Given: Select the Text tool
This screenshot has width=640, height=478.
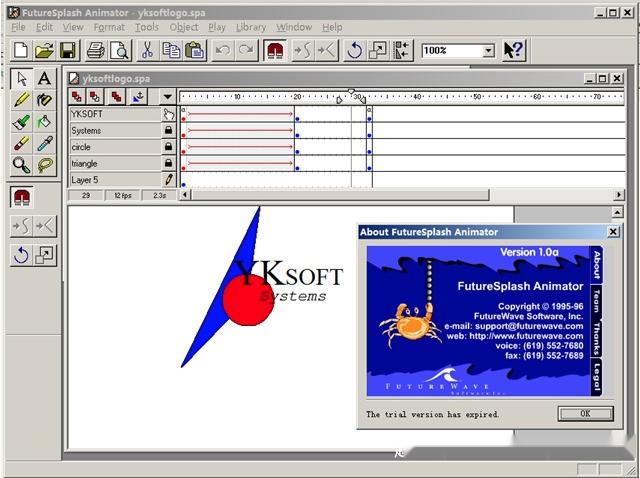Looking at the screenshot, I should coord(44,78).
